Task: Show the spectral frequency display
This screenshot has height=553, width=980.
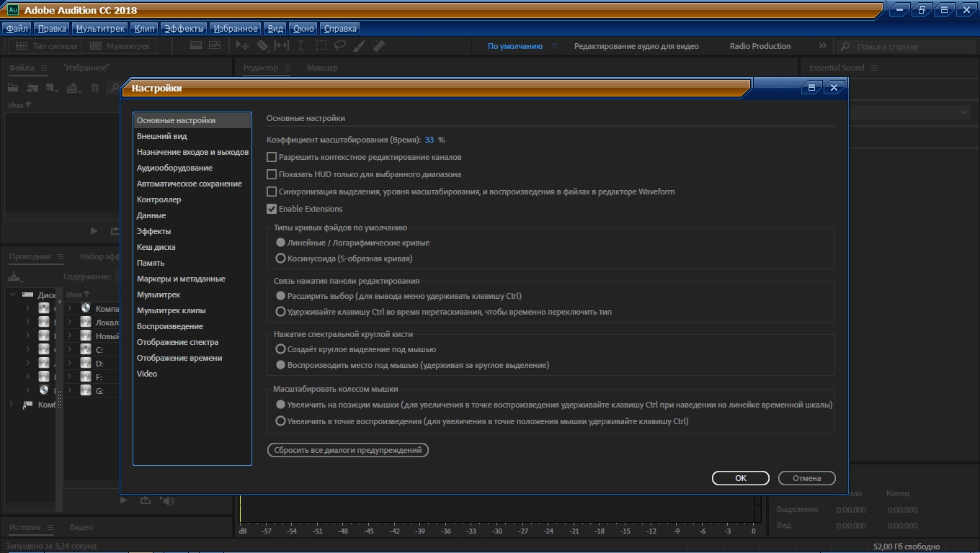Action: [196, 45]
